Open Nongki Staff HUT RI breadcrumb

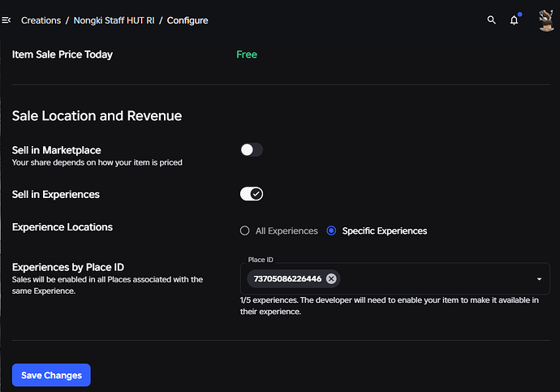(x=114, y=20)
